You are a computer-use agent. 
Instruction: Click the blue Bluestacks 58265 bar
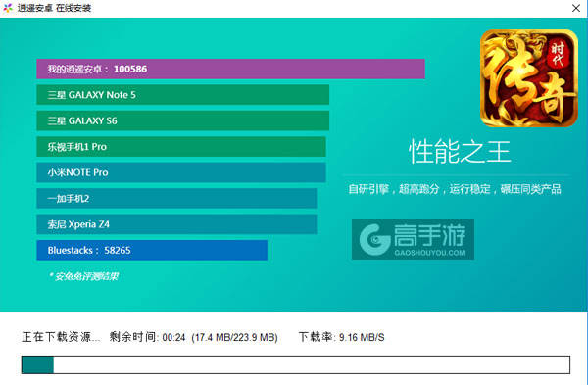(152, 250)
